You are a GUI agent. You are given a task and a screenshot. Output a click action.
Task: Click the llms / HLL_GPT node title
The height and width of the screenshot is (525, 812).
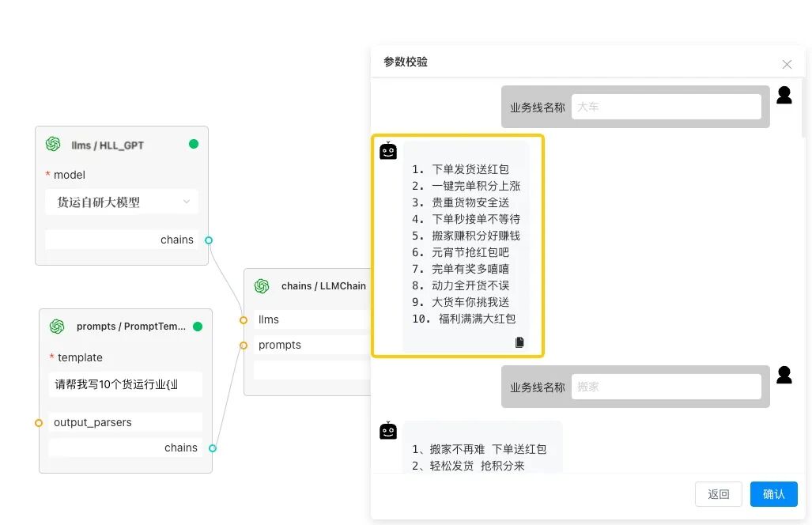click(108, 145)
